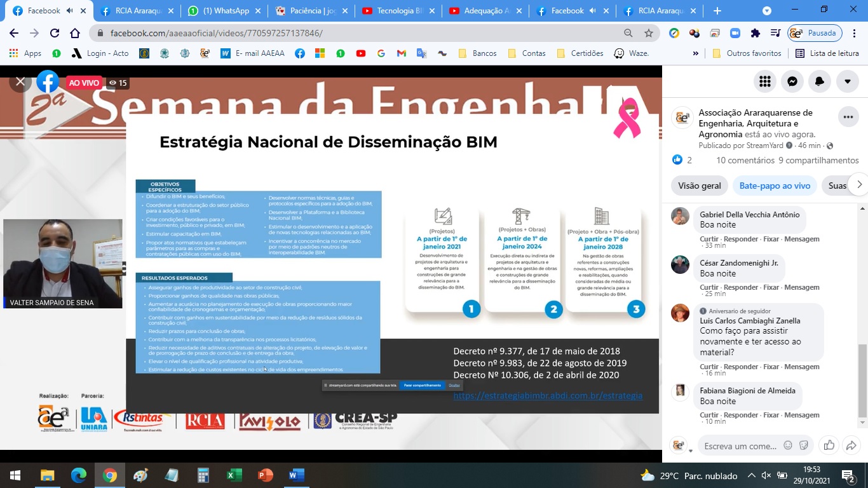The height and width of the screenshot is (488, 868).
Task: Open the Certidões bookmarks folder
Action: (x=579, y=53)
